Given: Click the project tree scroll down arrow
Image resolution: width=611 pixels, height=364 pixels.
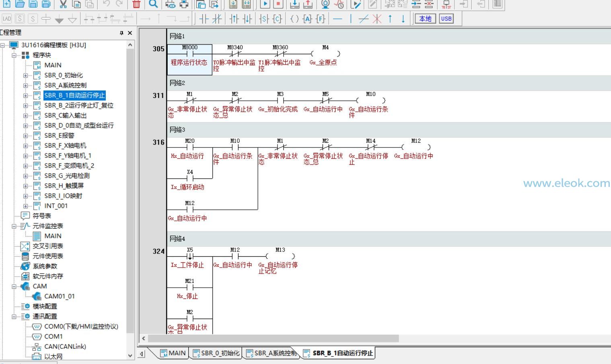Looking at the screenshot, I should (130, 356).
